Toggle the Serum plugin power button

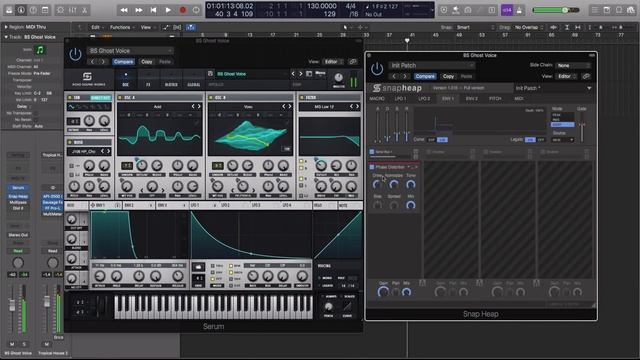pos(75,54)
